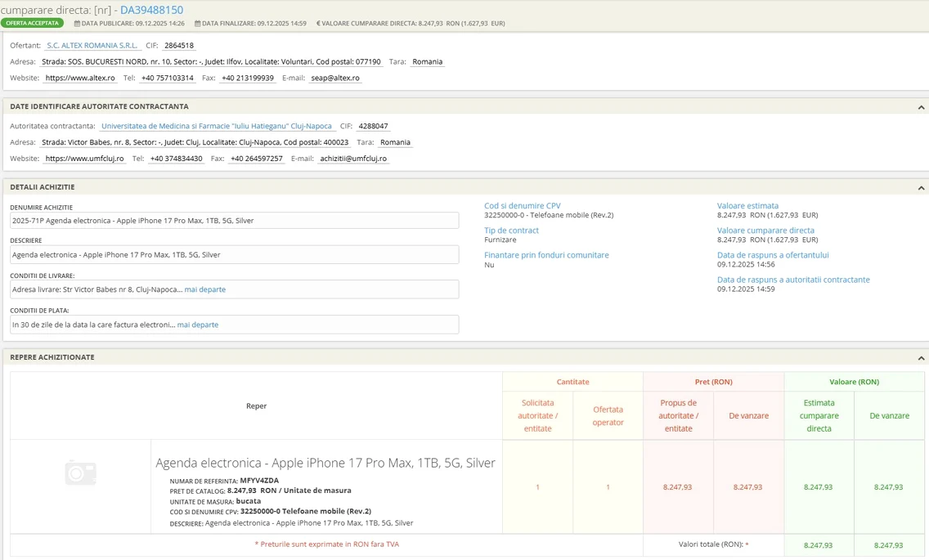This screenshot has width=929, height=560.
Task: Click the Preturile sunt exprimate in RON fara TVA note
Action: pyautogui.click(x=327, y=544)
